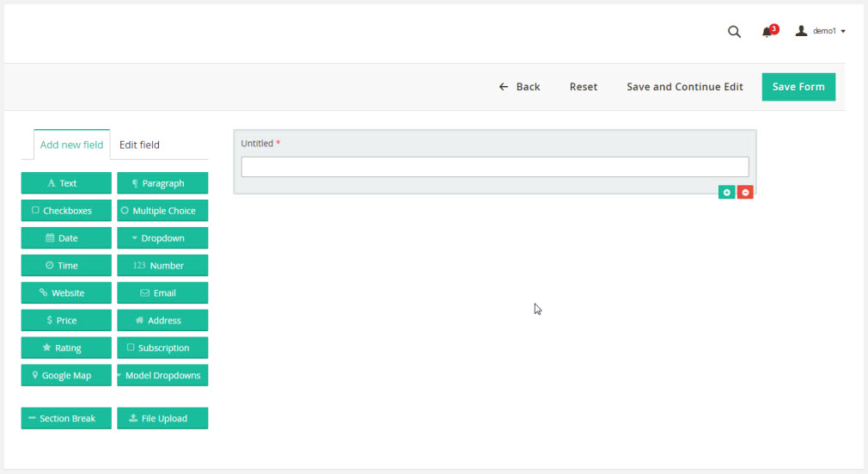Add a Dropdown field
Viewport: 868px width, 474px height.
[162, 238]
